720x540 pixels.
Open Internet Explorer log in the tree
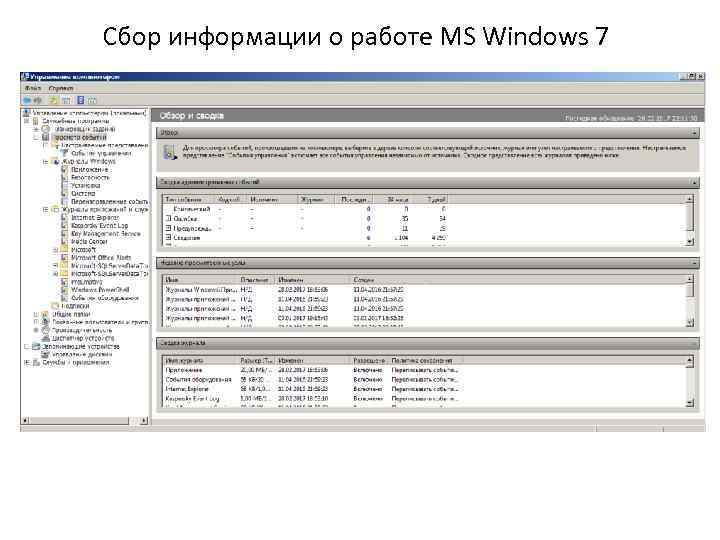[x=95, y=218]
